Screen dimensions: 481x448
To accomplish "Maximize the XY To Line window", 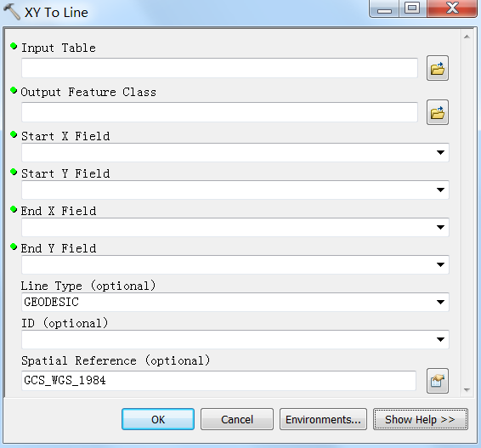I will [x=412, y=9].
